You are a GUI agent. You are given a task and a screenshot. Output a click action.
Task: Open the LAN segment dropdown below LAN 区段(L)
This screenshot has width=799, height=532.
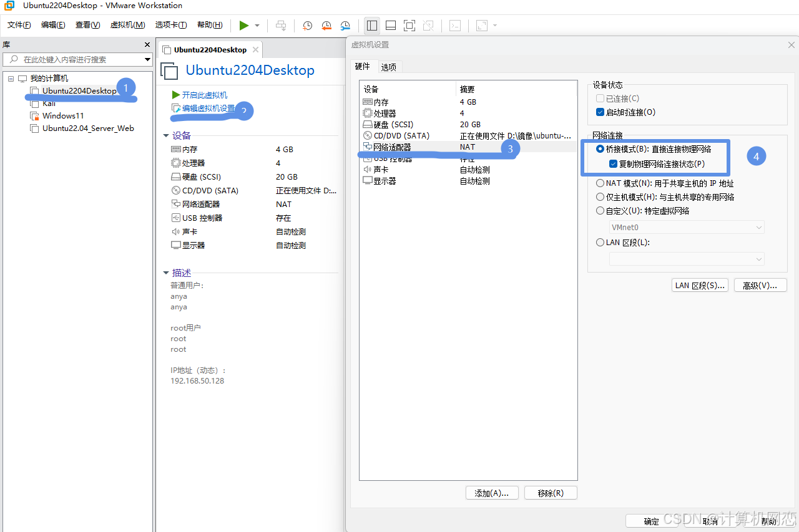coord(687,259)
